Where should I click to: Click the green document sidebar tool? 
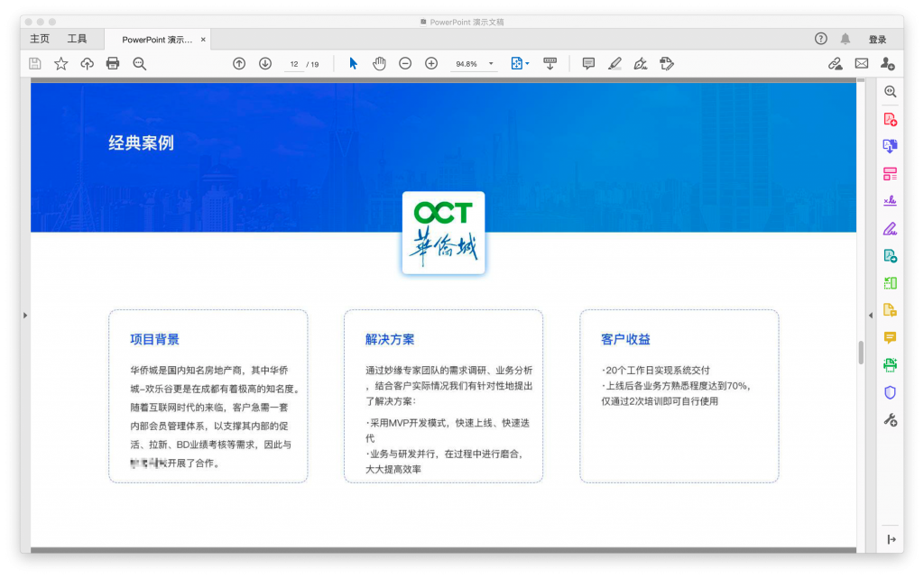point(891,255)
